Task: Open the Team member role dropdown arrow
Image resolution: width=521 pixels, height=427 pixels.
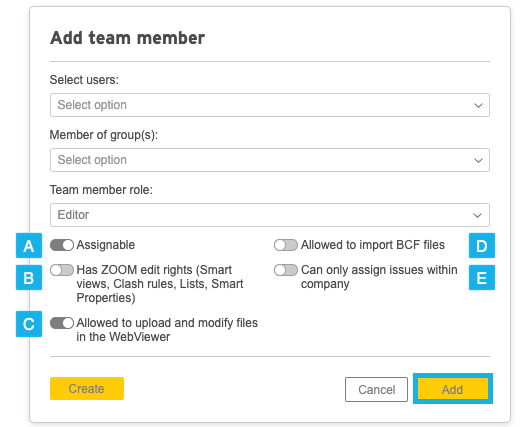Action: click(x=478, y=215)
